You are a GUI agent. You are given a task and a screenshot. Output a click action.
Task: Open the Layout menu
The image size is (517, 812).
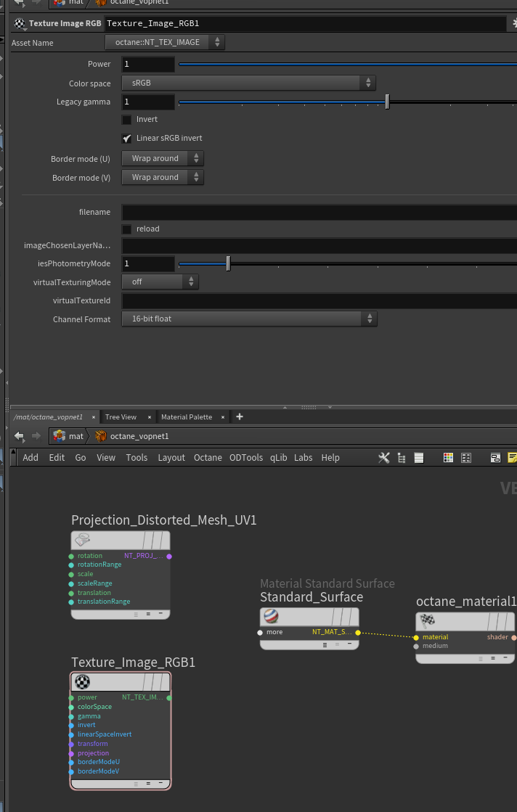click(x=171, y=458)
